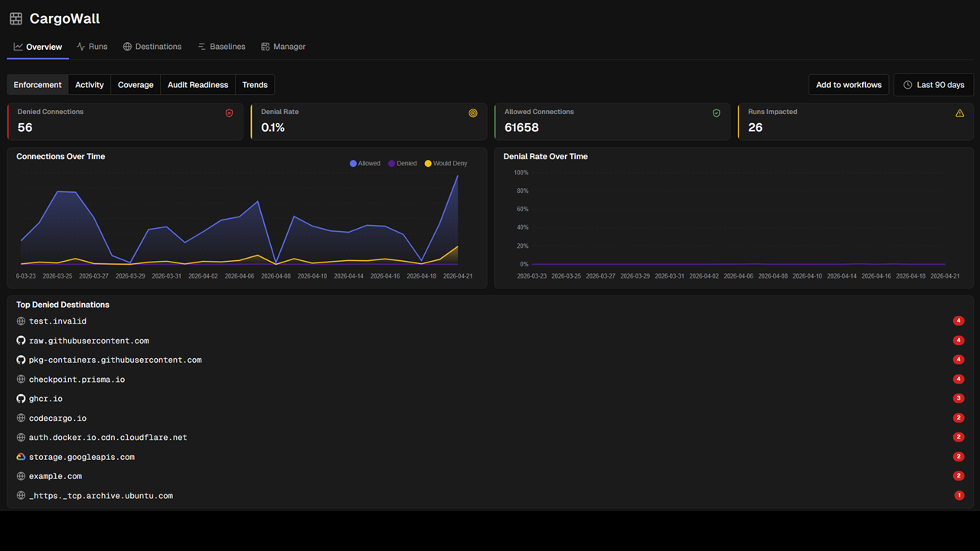The width and height of the screenshot is (980, 551).
Task: Go to the Manager tab
Action: (283, 47)
